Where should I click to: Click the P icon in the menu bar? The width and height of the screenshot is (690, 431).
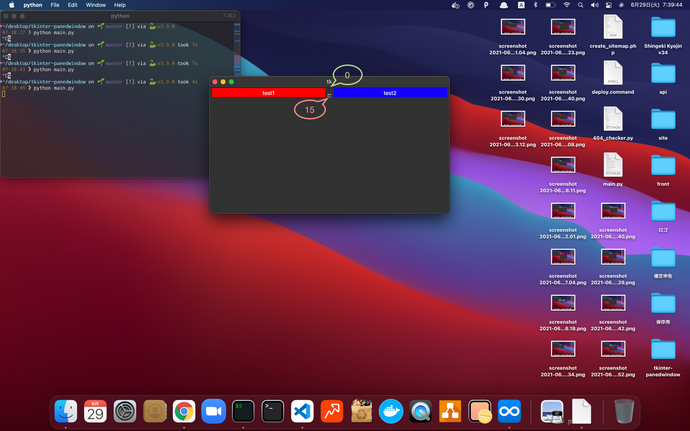click(x=486, y=5)
